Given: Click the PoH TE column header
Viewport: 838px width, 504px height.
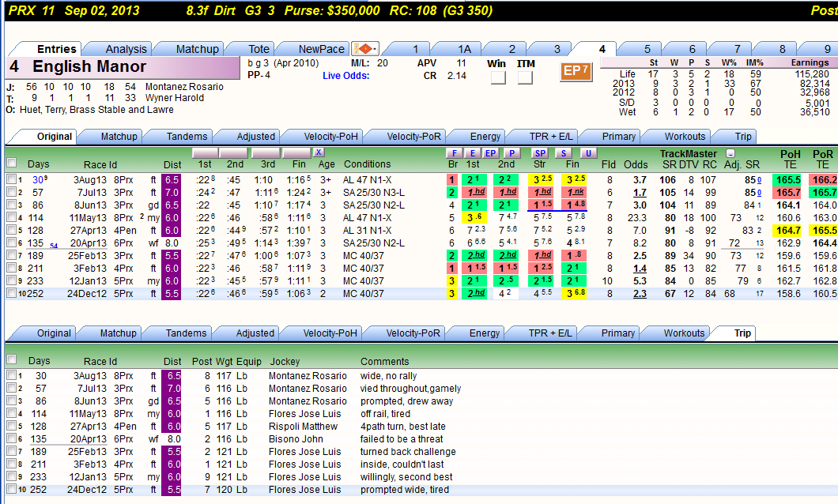Looking at the screenshot, I should point(790,159).
